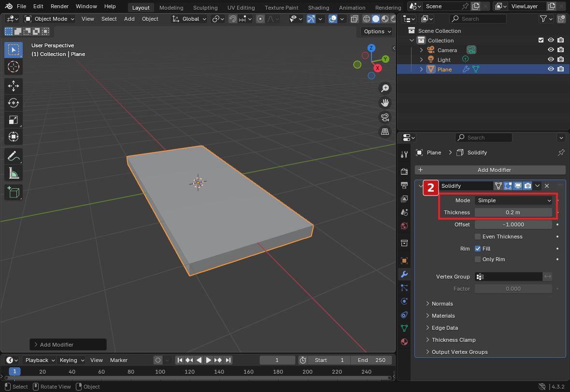This screenshot has height=392, width=570.
Task: Open the Physics properties tab
Action: pyautogui.click(x=404, y=301)
